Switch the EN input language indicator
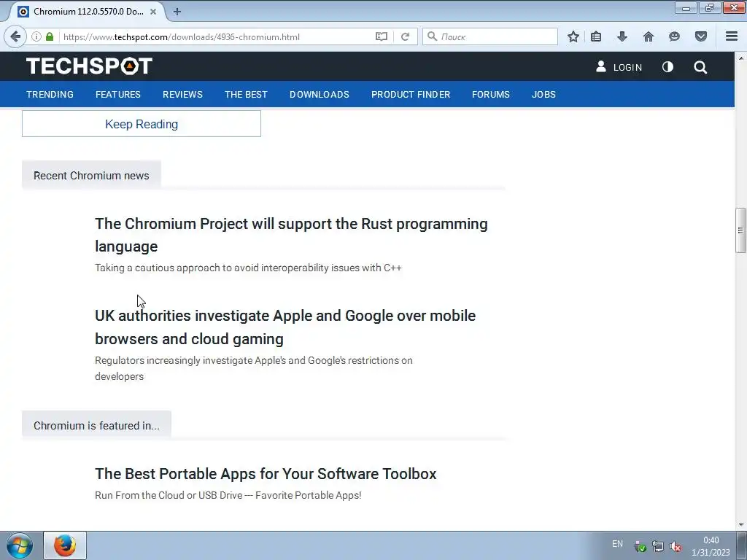 point(617,544)
